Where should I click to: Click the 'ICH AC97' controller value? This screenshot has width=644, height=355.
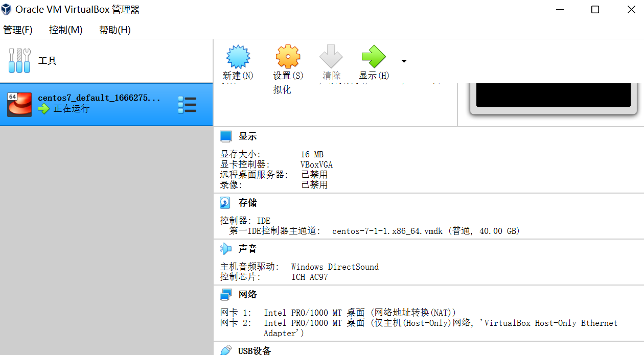click(x=310, y=277)
